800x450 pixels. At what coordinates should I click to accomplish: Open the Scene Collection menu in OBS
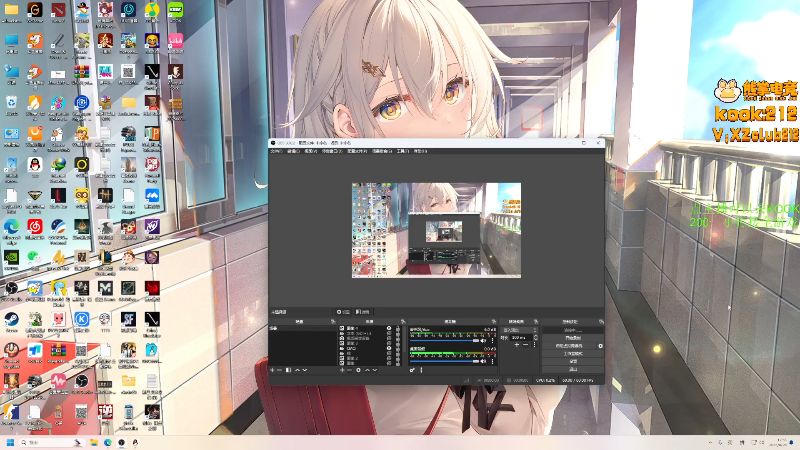(382, 151)
